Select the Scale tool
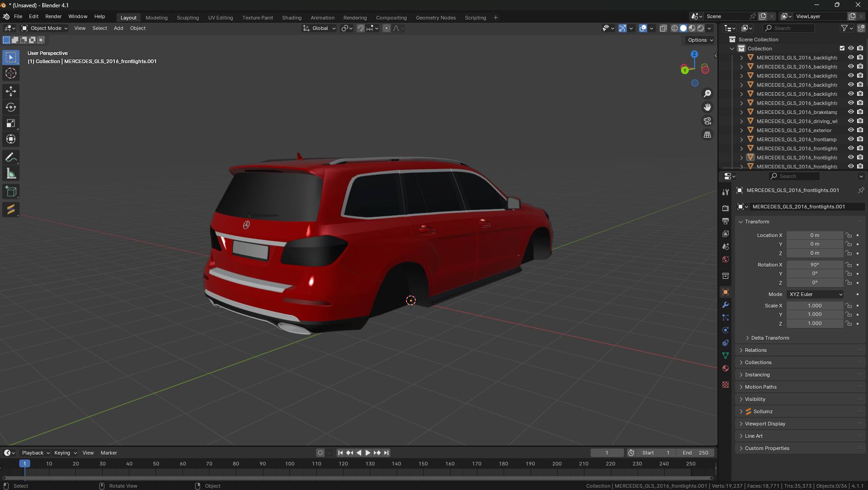Image resolution: width=868 pixels, height=490 pixels. (x=11, y=123)
